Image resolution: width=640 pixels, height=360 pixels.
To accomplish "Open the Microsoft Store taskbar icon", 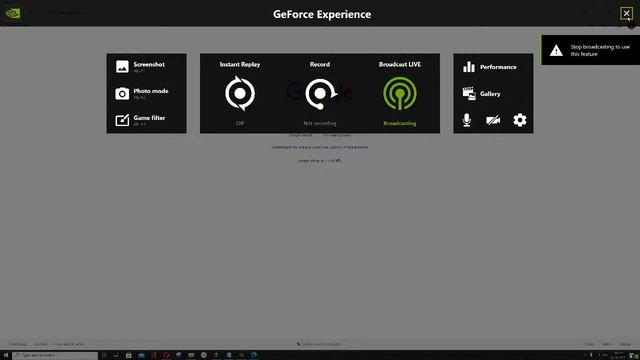I will [129, 355].
